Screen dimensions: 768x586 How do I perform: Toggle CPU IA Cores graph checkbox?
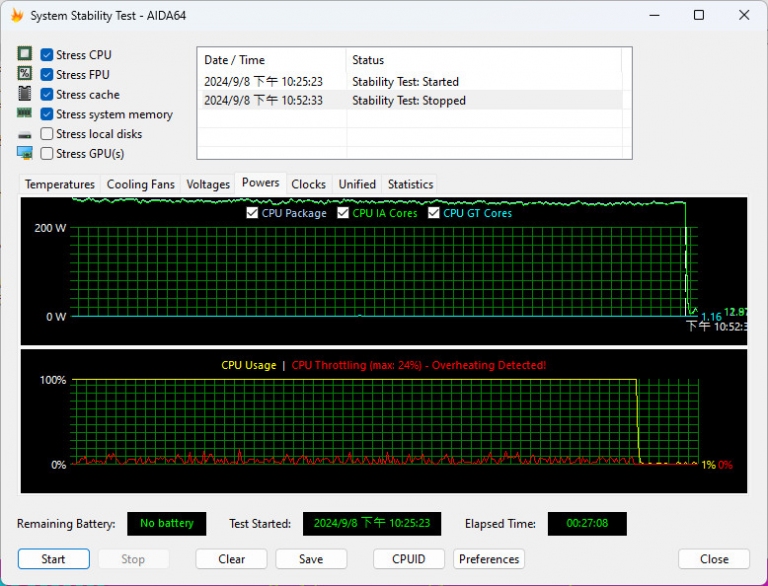coord(343,213)
